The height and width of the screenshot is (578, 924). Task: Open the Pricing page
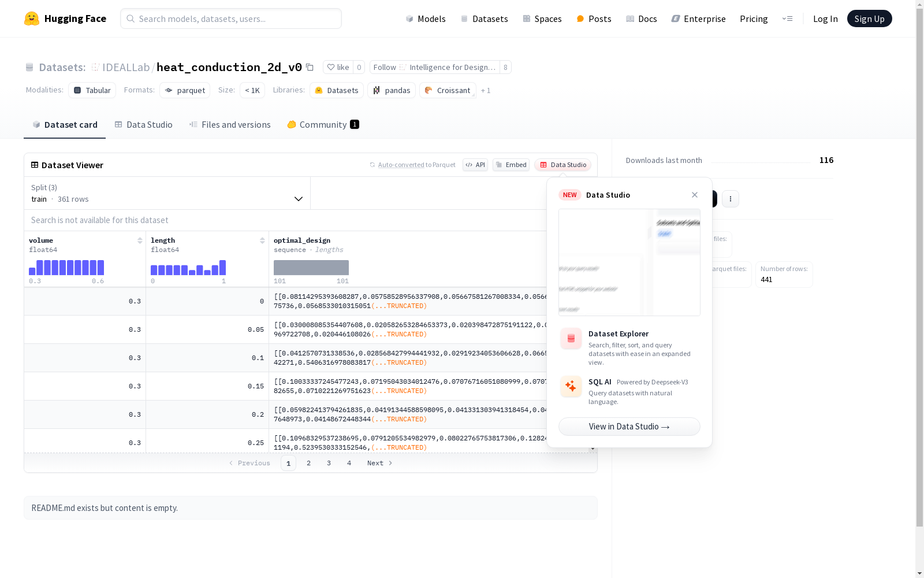(754, 18)
